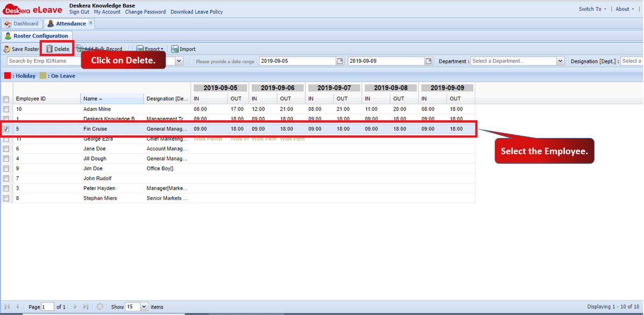
Task: Open the end date calendar picker
Action: pyautogui.click(x=429, y=61)
